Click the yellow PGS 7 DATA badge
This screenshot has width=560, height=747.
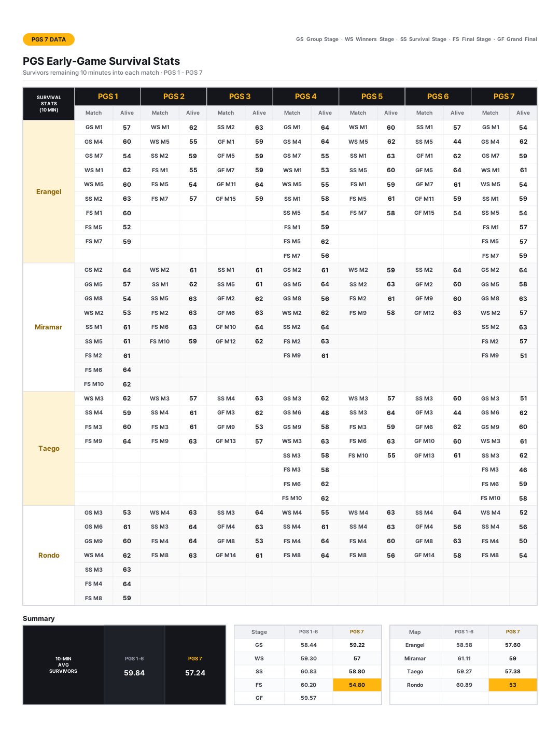tap(49, 39)
